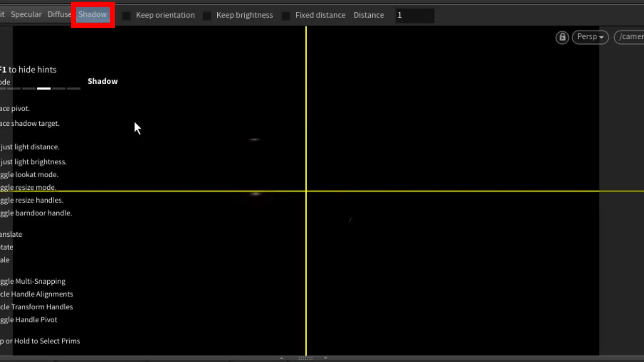Switch to Diffuse light mode
Viewport: 644px width, 362px height.
[x=59, y=15]
